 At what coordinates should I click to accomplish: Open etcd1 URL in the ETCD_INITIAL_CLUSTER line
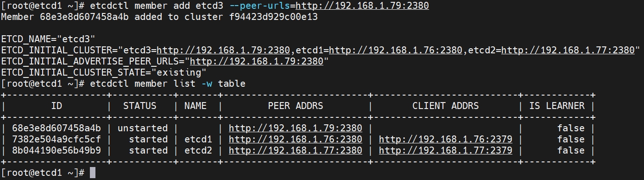coord(396,50)
